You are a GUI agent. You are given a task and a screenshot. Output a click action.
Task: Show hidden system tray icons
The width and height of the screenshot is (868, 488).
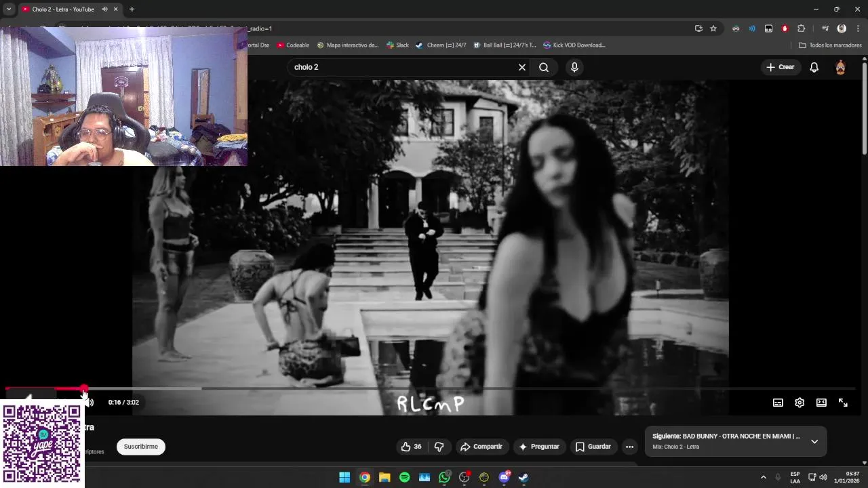tap(763, 477)
